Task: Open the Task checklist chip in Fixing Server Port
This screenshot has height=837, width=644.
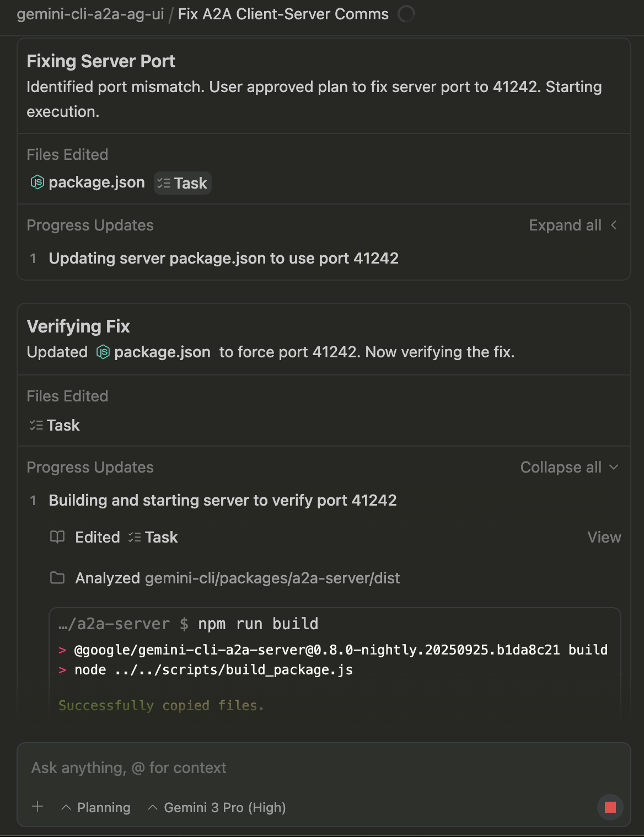Action: 182,183
